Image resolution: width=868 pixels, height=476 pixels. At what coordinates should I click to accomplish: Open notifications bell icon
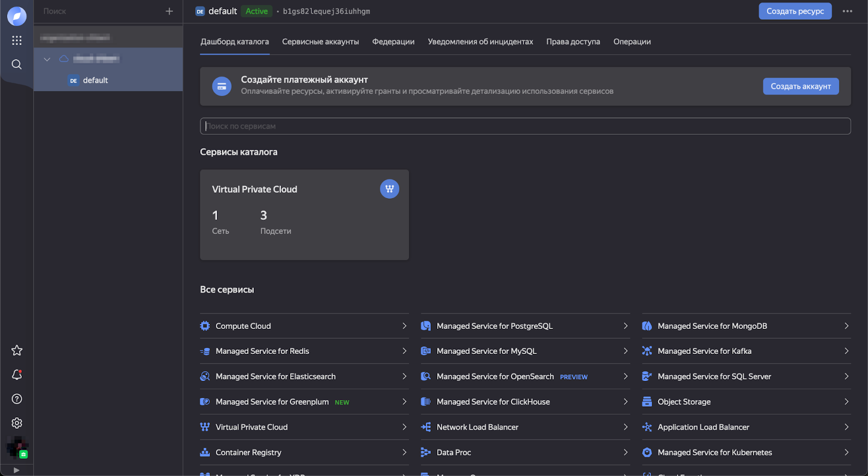(17, 375)
